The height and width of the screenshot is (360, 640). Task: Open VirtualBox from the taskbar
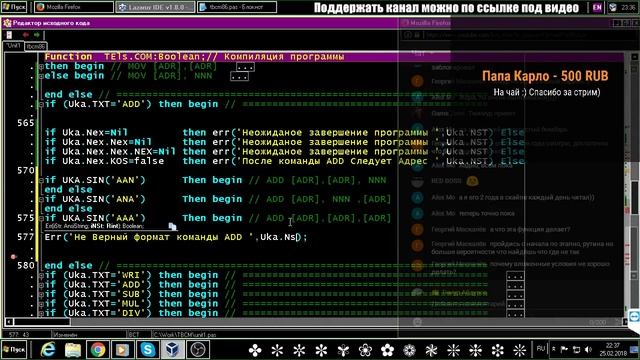tap(173, 350)
